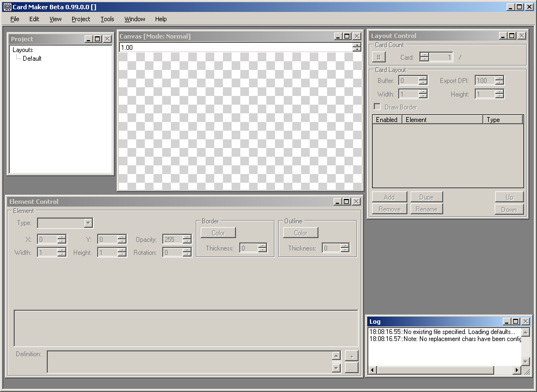Select the Default layout tree item
The height and width of the screenshot is (392, 537).
[32, 59]
